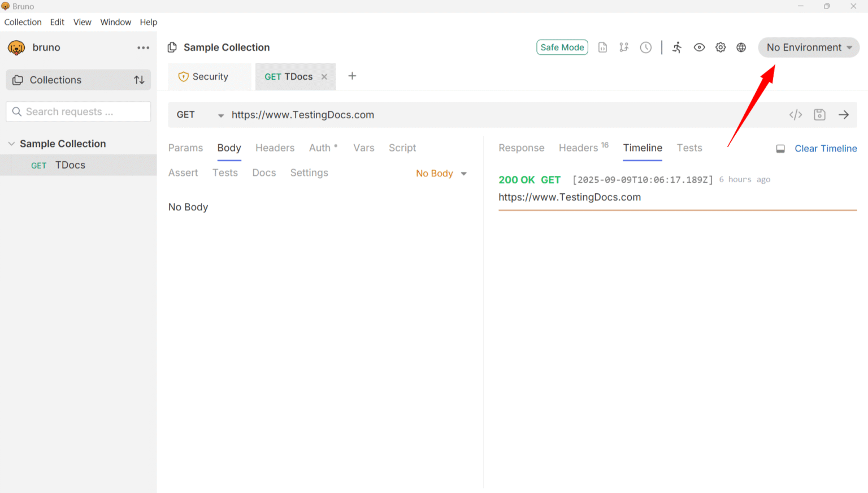Click inside the Search requests field
Image resolution: width=868 pixels, height=493 pixels.
coord(78,111)
